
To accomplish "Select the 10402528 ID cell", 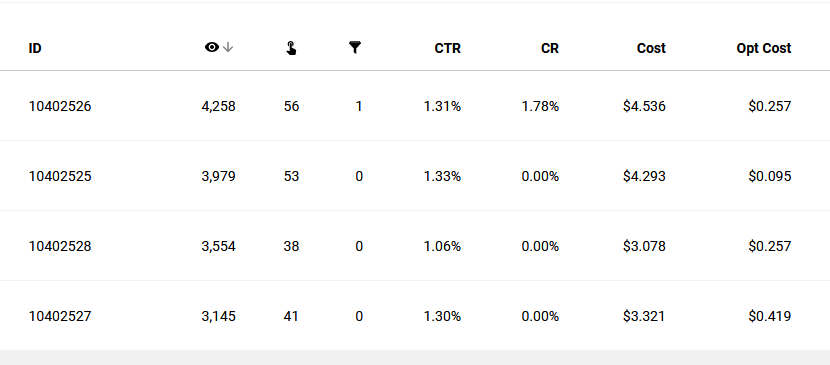I will [60, 246].
